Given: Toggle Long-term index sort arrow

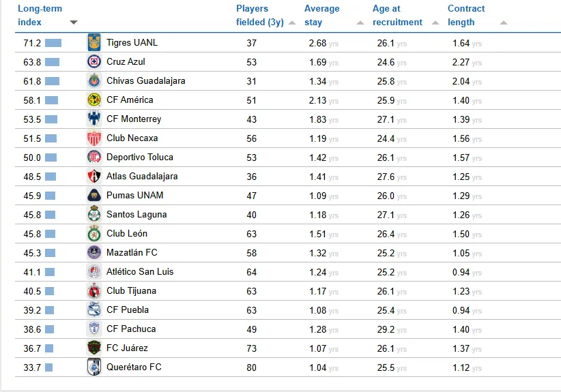Looking at the screenshot, I should point(74,22).
